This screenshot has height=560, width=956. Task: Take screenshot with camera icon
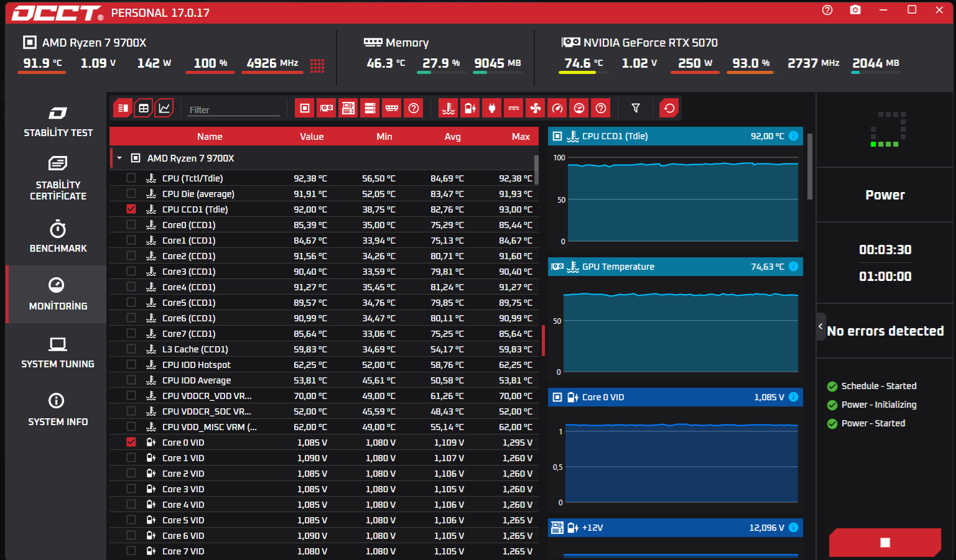click(856, 10)
